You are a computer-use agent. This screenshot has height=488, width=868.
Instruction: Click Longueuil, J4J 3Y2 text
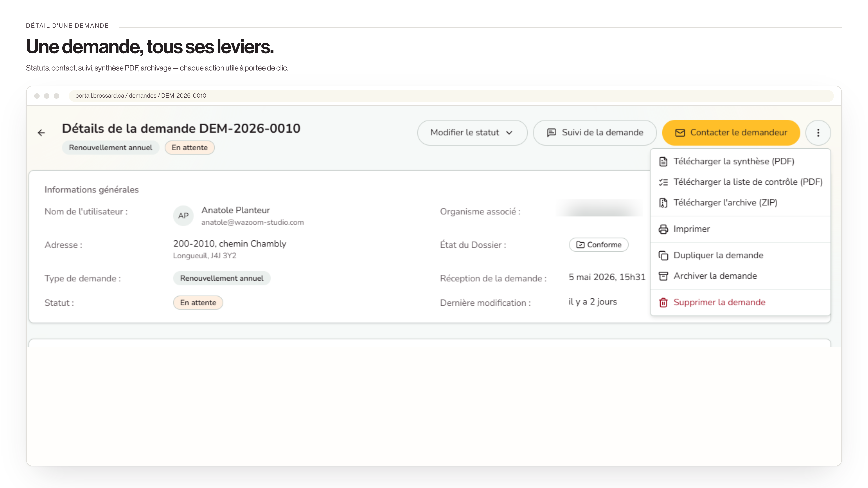[205, 256]
